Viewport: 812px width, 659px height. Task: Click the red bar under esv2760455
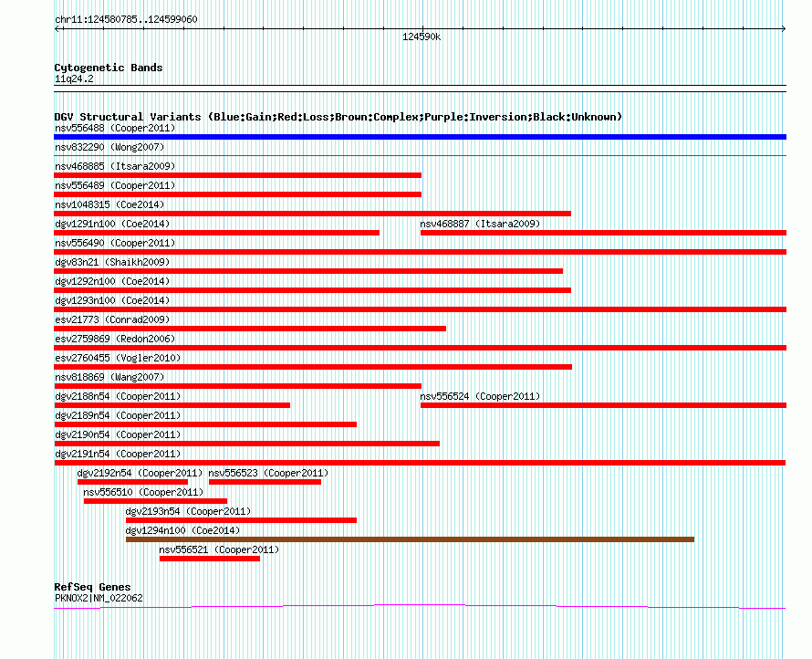click(x=313, y=367)
